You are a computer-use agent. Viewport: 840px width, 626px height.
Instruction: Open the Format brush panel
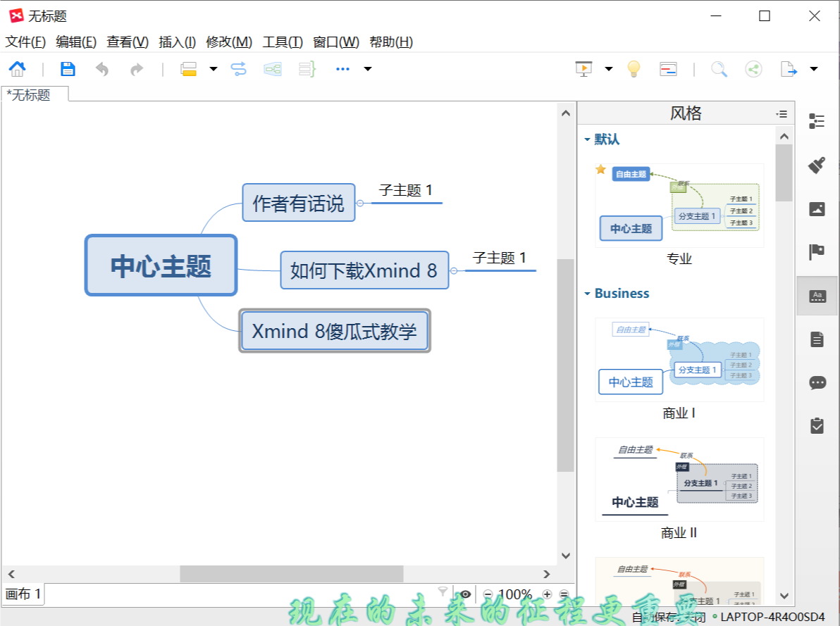coord(817,165)
